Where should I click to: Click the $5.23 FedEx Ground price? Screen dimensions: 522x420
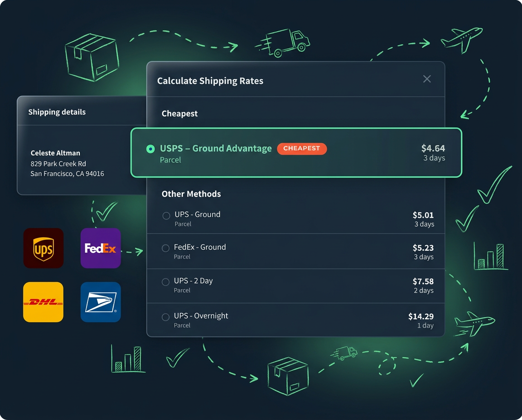pyautogui.click(x=423, y=248)
